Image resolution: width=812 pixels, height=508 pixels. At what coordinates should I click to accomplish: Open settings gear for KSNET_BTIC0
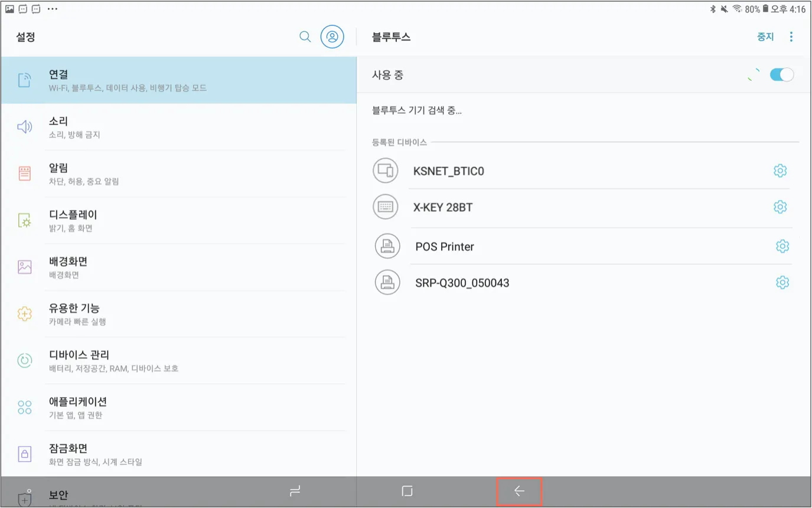(780, 171)
